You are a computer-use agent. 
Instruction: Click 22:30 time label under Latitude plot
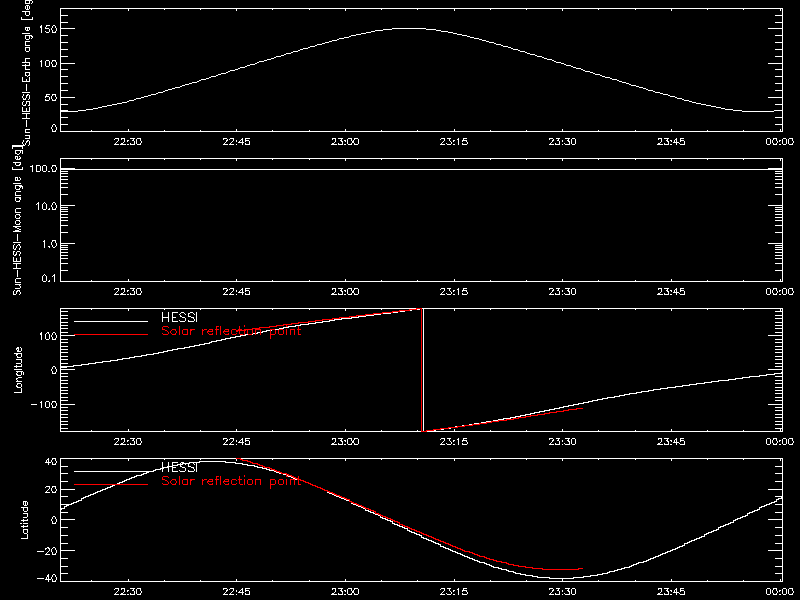[x=128, y=592]
